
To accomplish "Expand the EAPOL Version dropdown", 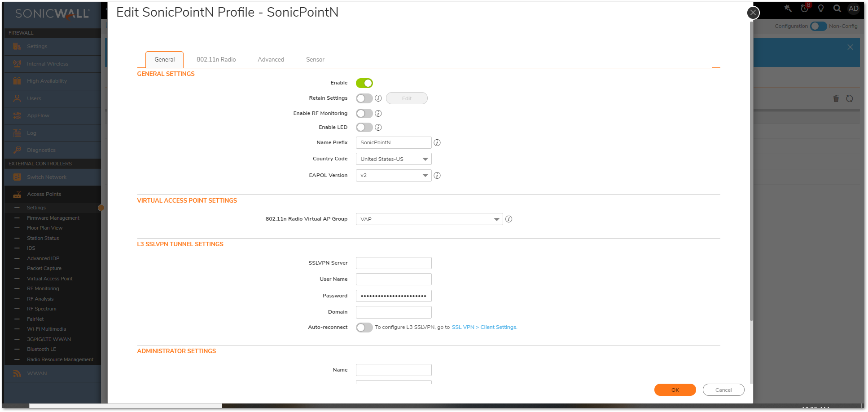I will click(393, 176).
